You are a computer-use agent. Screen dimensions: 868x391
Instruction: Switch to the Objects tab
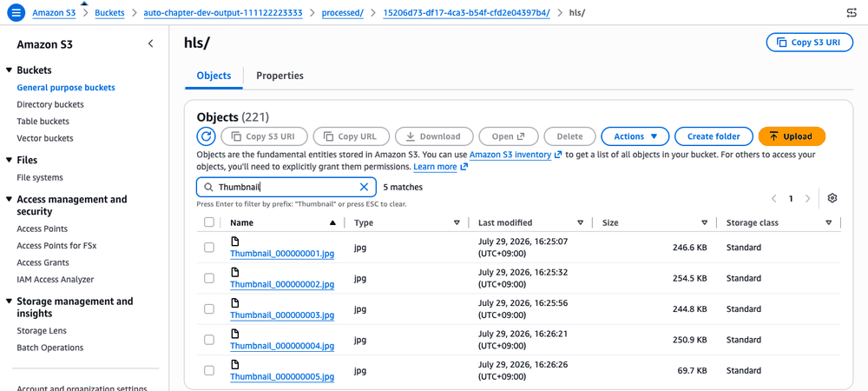click(x=214, y=76)
